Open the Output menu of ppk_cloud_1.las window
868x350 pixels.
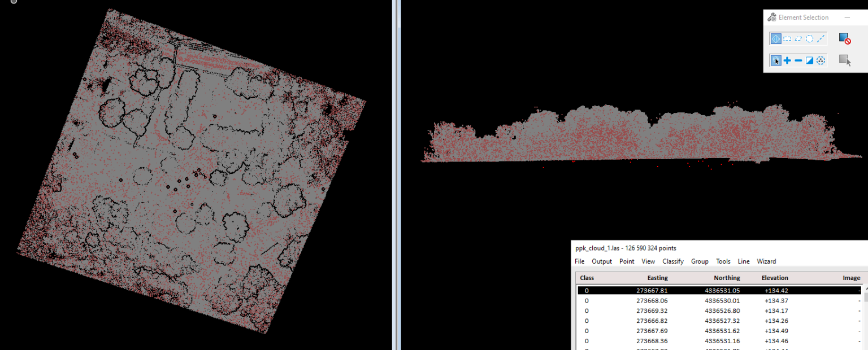pyautogui.click(x=601, y=261)
